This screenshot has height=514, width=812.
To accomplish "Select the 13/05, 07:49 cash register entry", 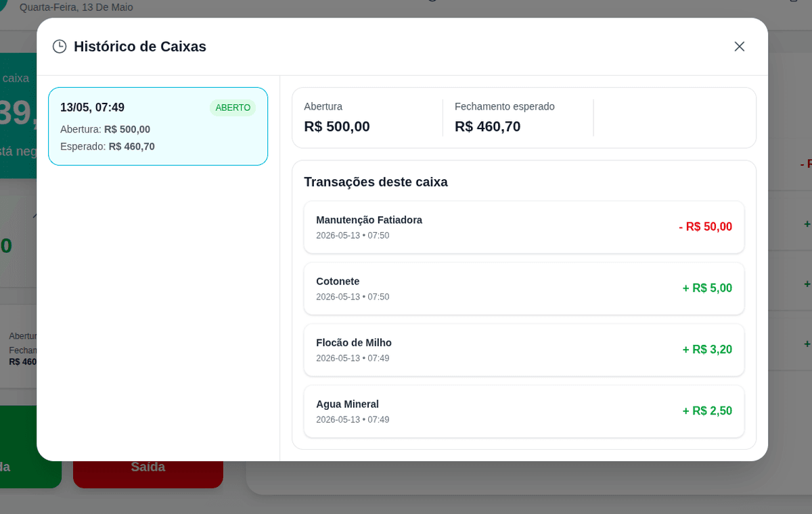I will click(158, 126).
